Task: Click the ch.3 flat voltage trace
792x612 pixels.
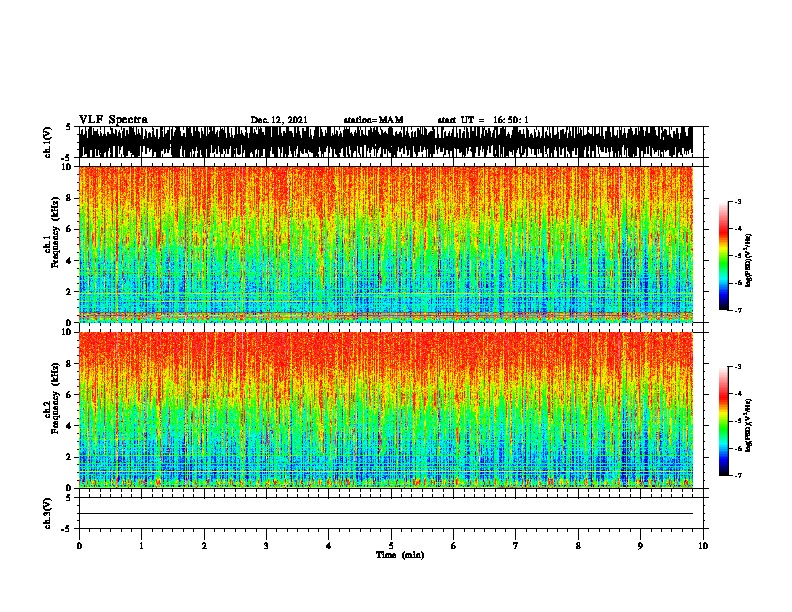Action: pos(386,514)
